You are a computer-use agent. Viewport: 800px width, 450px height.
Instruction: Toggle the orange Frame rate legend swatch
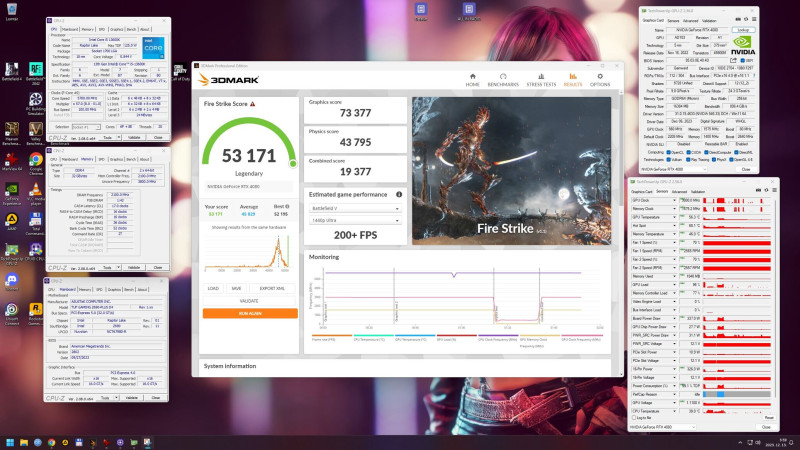click(332, 336)
